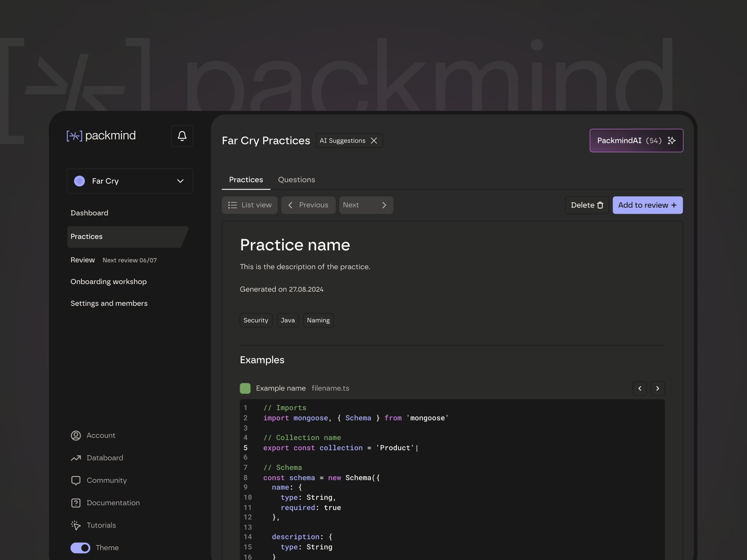The width and height of the screenshot is (747, 560).
Task: Open Settings and members
Action: click(109, 304)
